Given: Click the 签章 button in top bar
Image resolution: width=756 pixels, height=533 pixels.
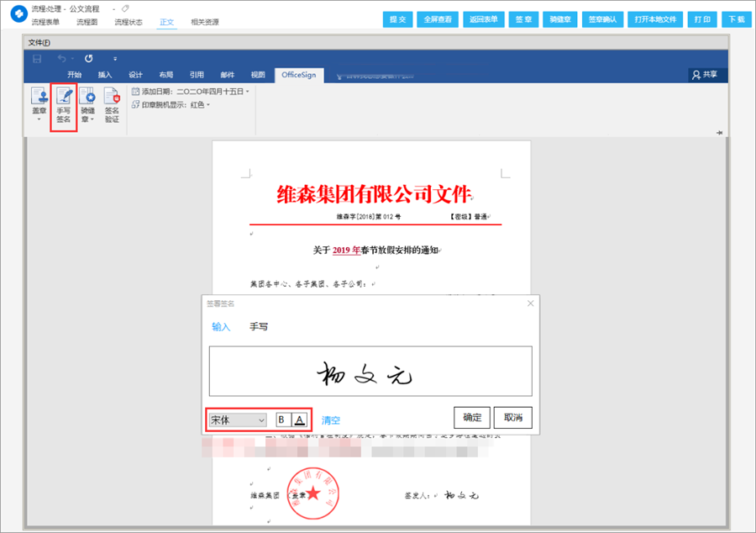Looking at the screenshot, I should click(x=523, y=19).
